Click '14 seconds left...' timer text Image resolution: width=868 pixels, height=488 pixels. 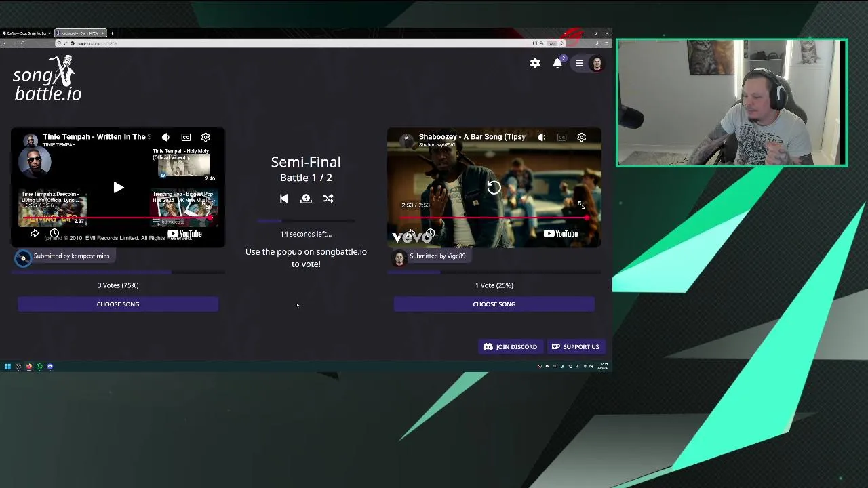pos(306,234)
